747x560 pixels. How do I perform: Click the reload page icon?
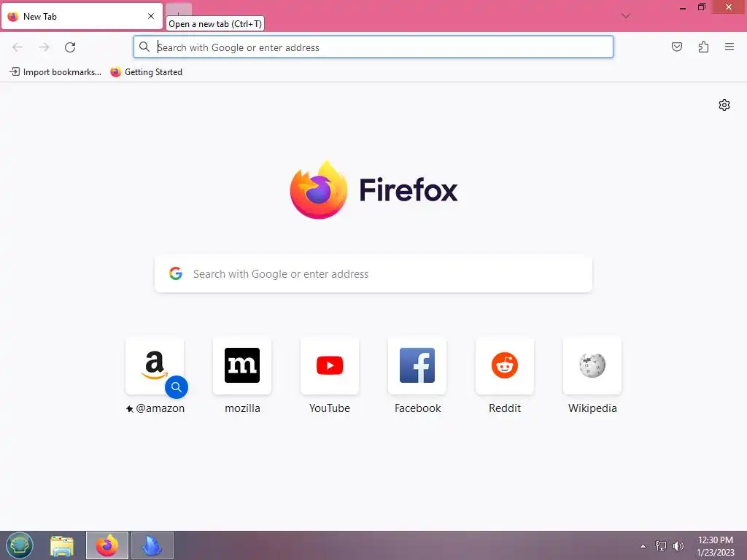[x=70, y=47]
